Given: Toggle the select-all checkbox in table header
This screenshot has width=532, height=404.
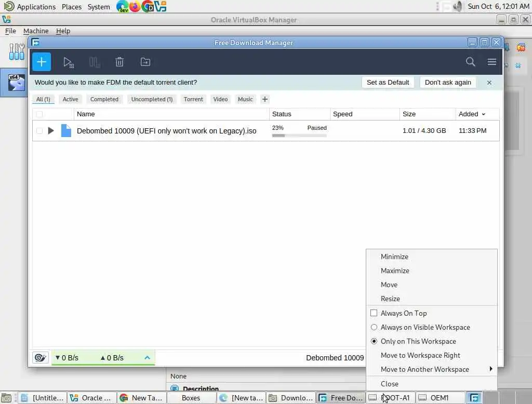Looking at the screenshot, I should tap(39, 114).
